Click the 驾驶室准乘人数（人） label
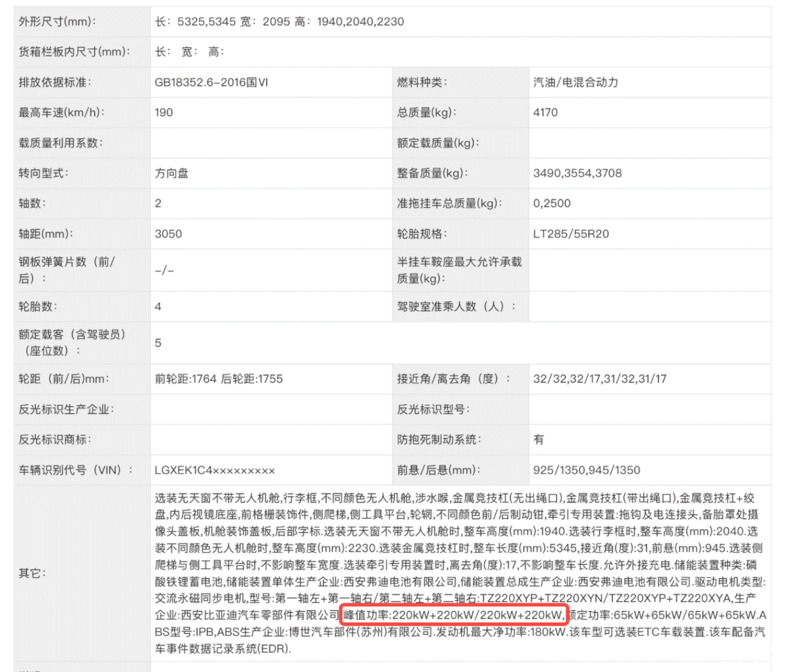This screenshot has width=804, height=672. point(456,307)
